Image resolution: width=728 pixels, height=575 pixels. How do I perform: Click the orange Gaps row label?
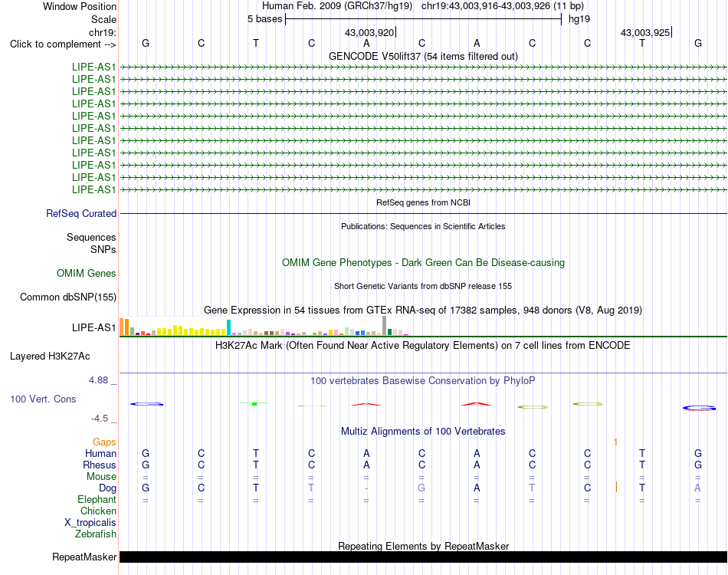pos(104,442)
